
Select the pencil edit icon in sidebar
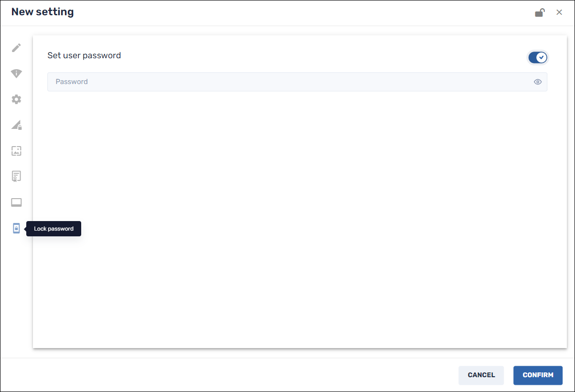click(16, 48)
